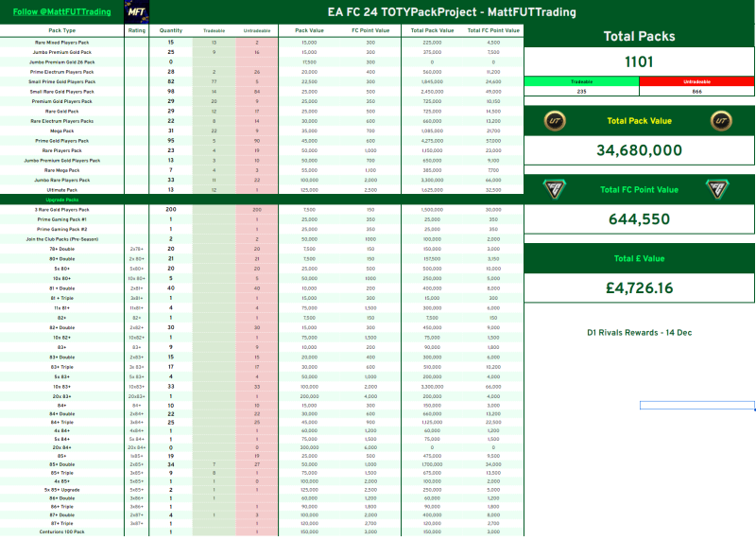Select the Rare Mega Pack row label
Image resolution: width=756 pixels, height=540 pixels.
tap(62, 170)
